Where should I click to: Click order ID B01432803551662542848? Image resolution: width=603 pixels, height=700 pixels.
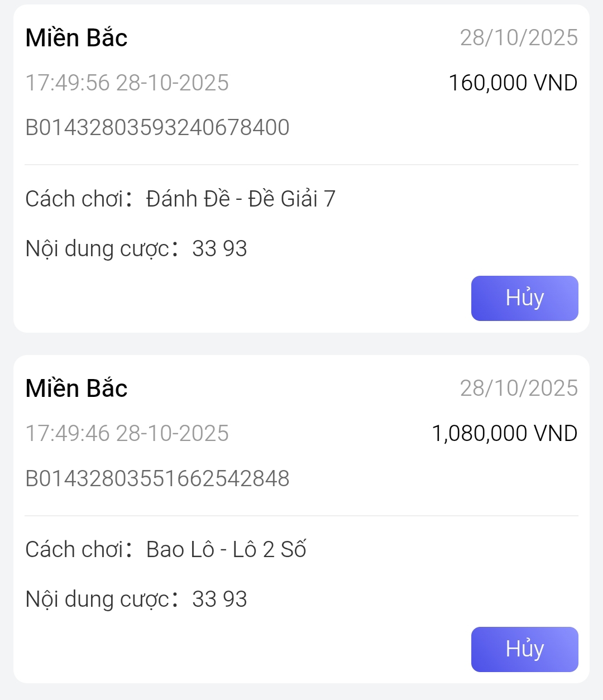(157, 478)
